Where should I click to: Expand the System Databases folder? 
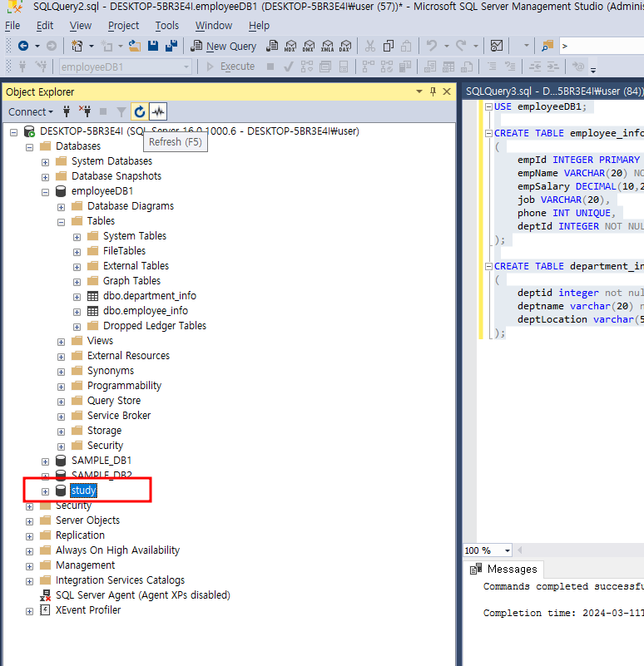tap(46, 163)
